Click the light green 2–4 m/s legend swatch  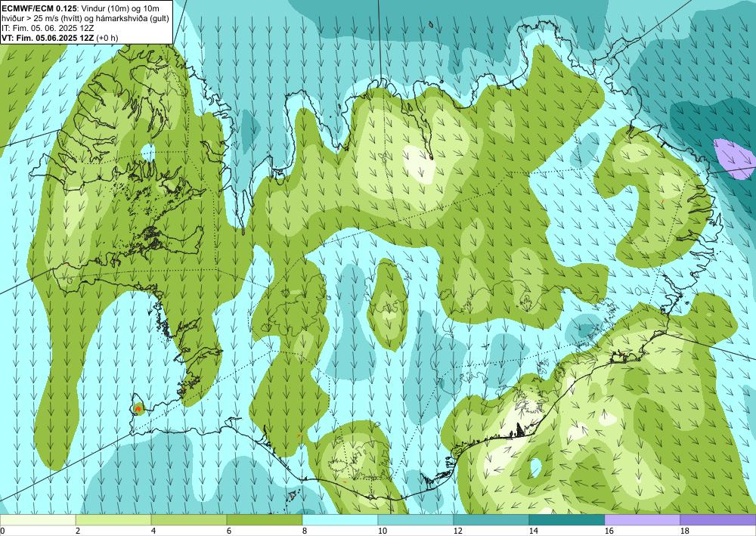pyautogui.click(x=113, y=519)
